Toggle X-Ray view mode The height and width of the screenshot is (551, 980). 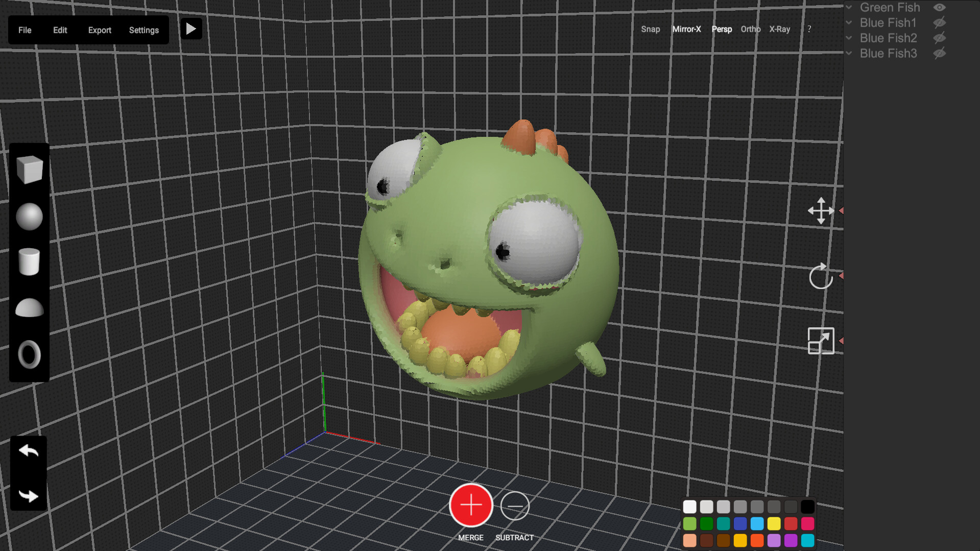779,29
